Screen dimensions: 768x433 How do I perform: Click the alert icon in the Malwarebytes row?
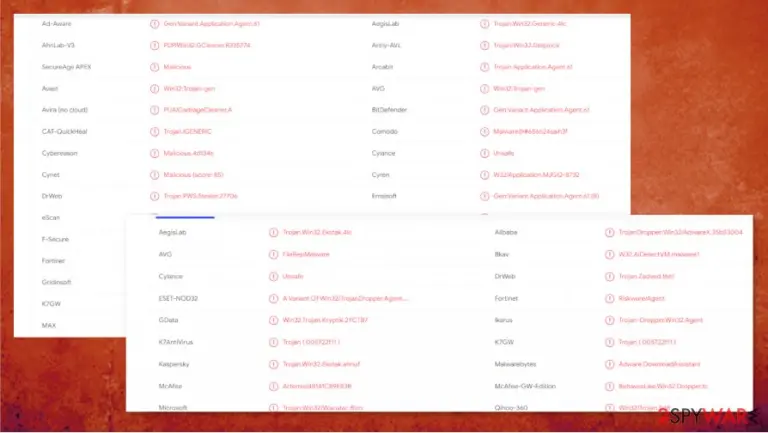pyautogui.click(x=609, y=364)
